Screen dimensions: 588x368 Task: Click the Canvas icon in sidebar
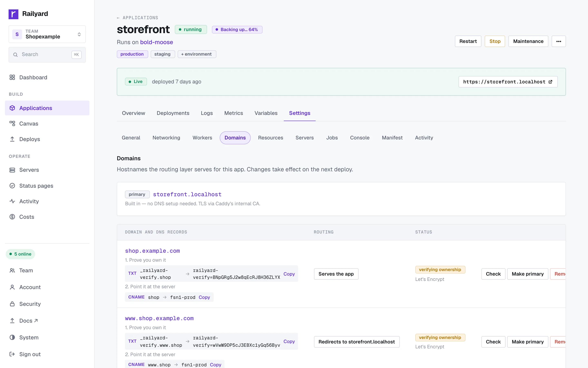pos(12,124)
